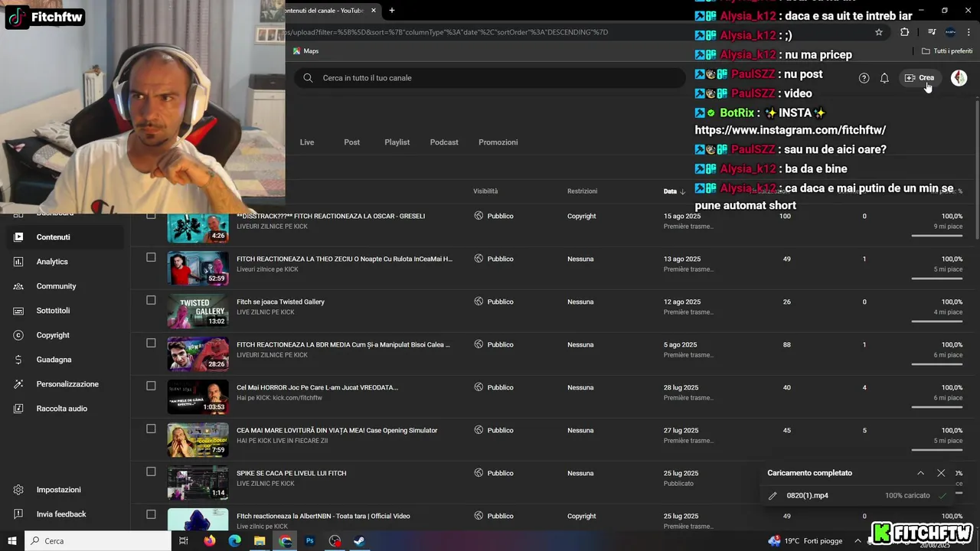Viewport: 980px width, 551px height.
Task: Open a new browser tab
Action: pos(392,10)
